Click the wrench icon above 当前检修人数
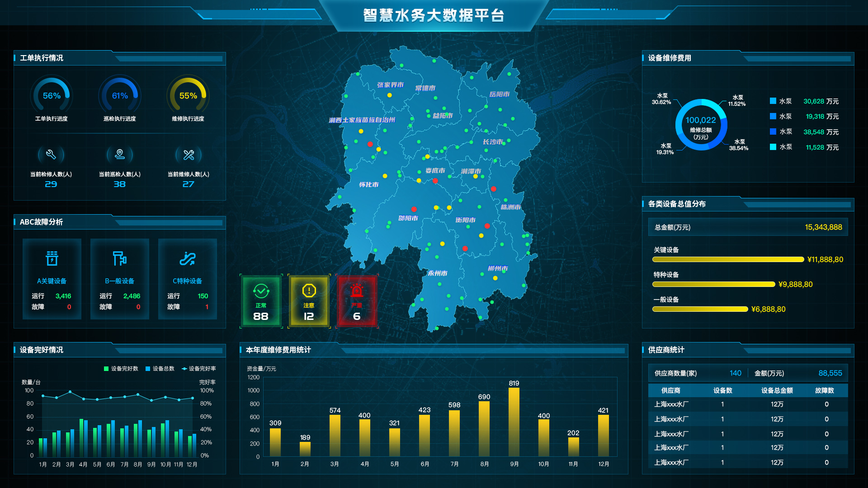 [51, 155]
